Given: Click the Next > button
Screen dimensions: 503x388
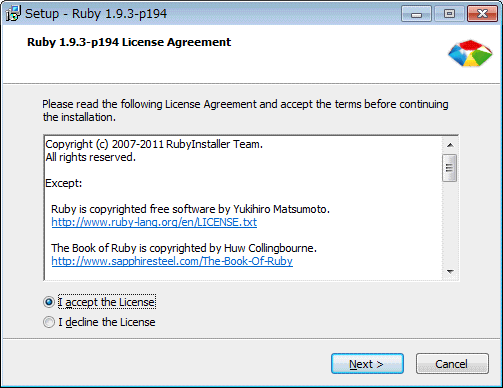Looking at the screenshot, I should tap(367, 364).
